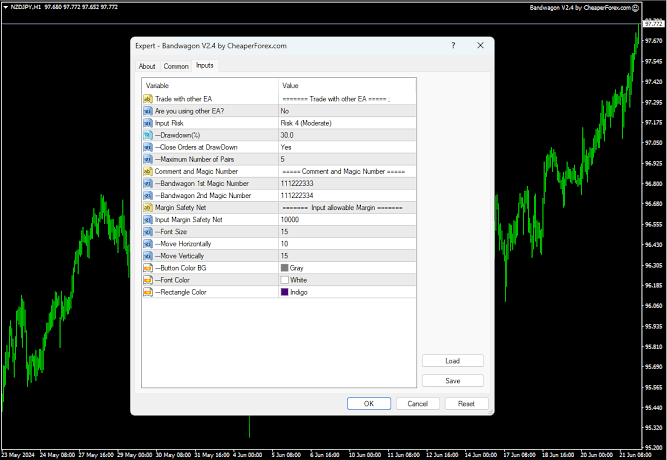Click the icon beside --Close Orders at DrawDown

148,147
